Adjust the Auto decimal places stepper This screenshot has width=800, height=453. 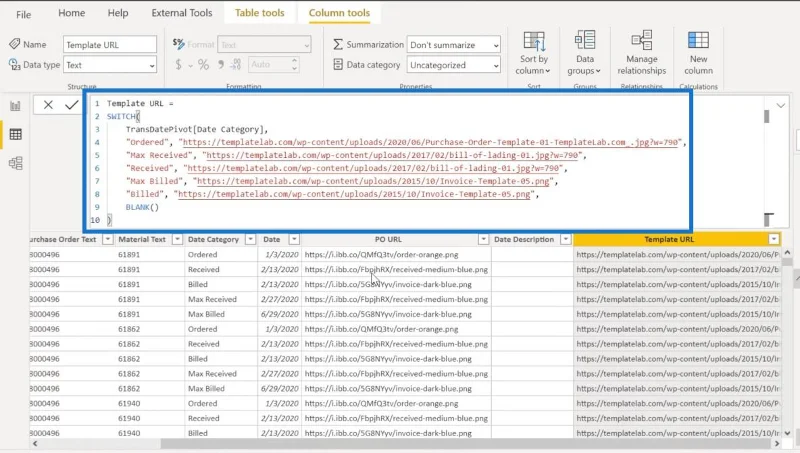(x=294, y=65)
